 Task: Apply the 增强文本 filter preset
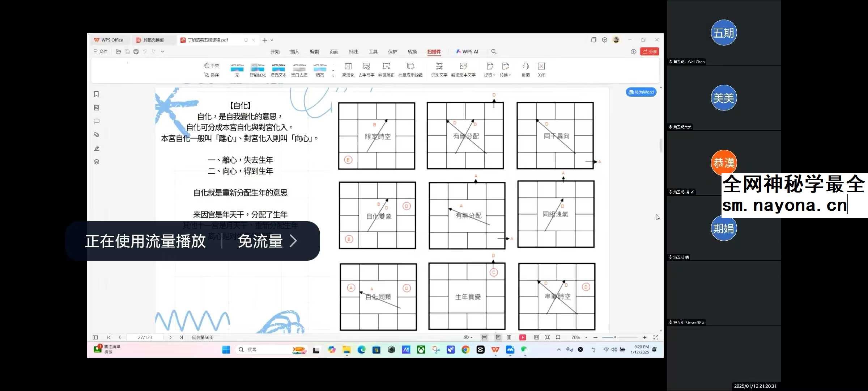(278, 70)
